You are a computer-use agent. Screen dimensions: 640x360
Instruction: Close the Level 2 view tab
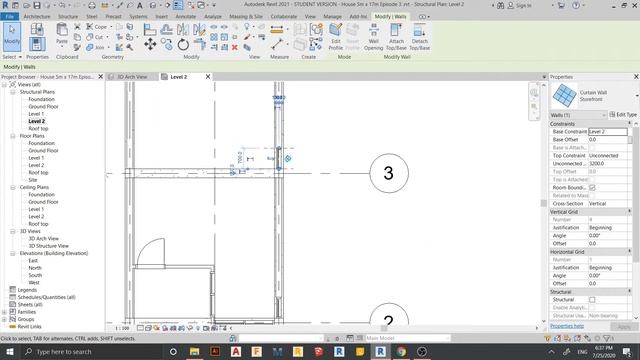[208, 77]
